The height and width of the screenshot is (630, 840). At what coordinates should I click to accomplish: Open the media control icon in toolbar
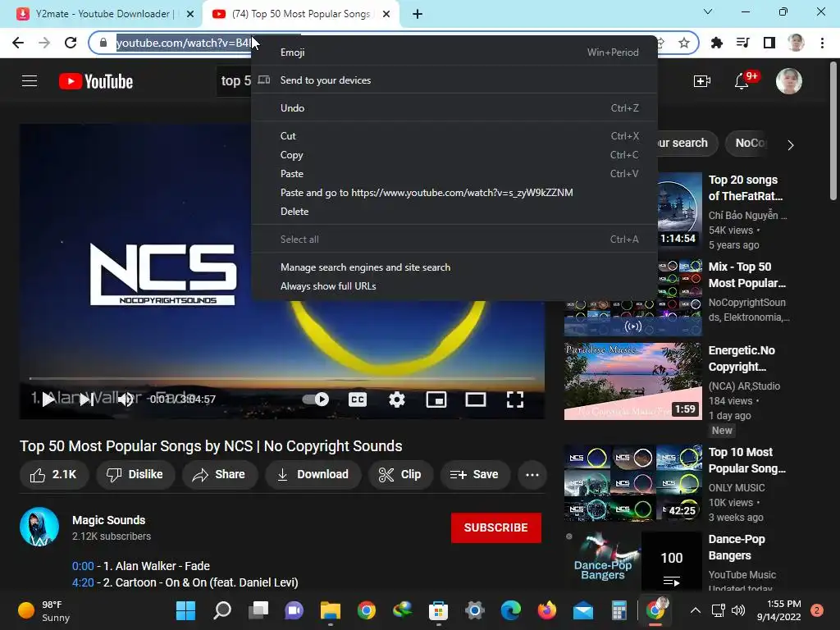[x=743, y=43]
